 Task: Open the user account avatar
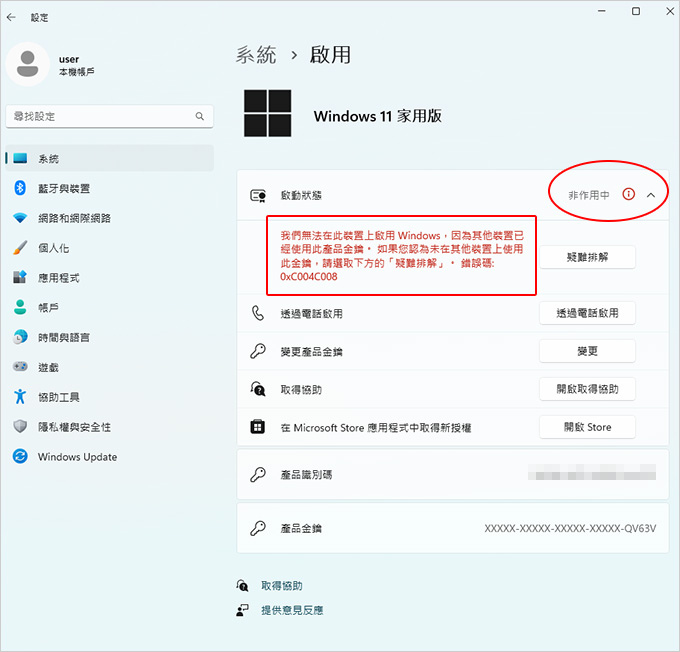tap(27, 64)
